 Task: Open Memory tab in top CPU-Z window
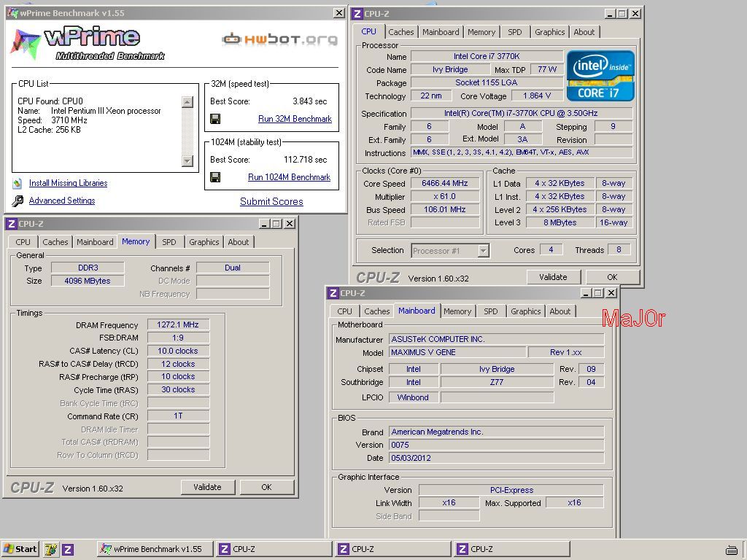point(481,32)
